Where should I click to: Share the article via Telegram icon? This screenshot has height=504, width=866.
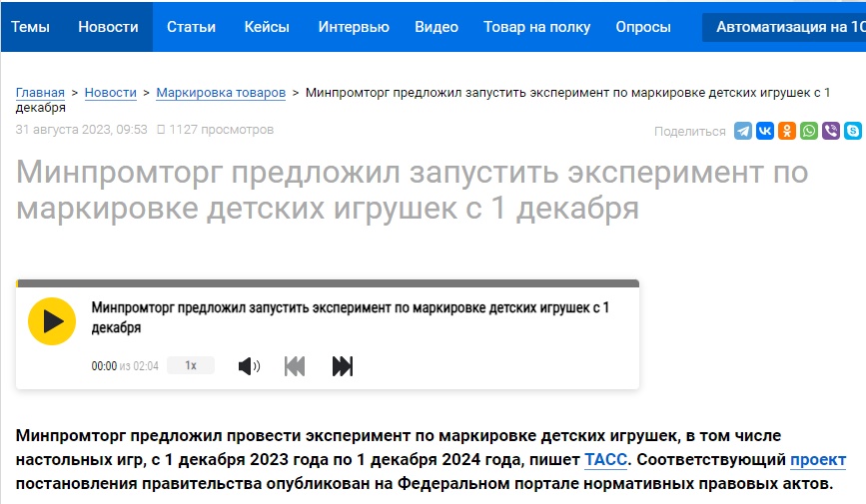coord(743,131)
